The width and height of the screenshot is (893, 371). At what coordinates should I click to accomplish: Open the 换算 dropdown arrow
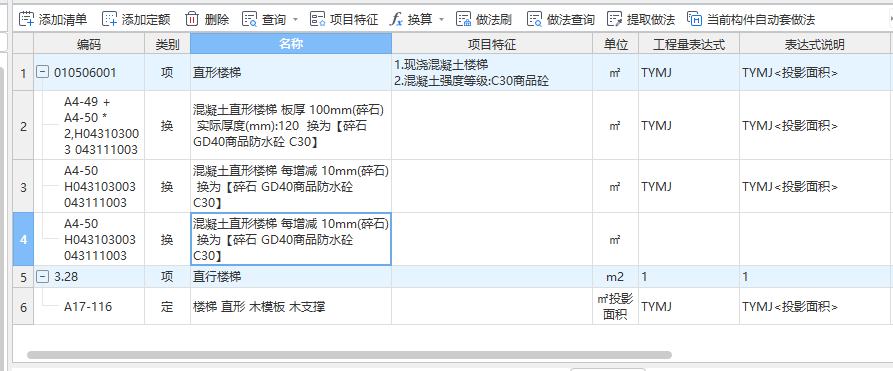[442, 20]
